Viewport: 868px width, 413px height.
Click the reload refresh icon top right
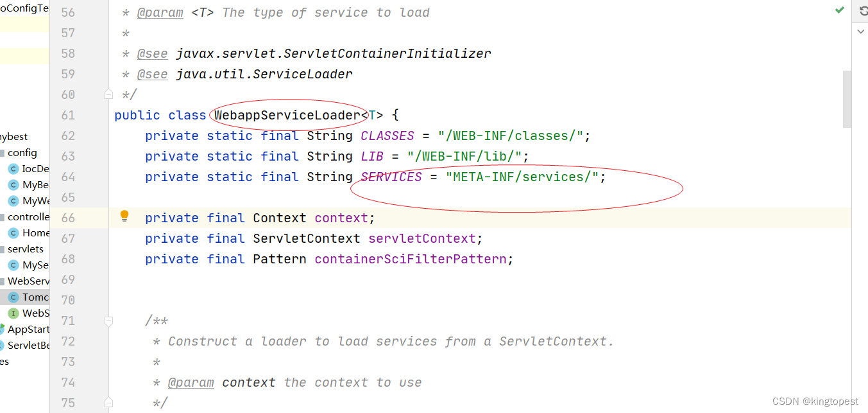pos(862,10)
